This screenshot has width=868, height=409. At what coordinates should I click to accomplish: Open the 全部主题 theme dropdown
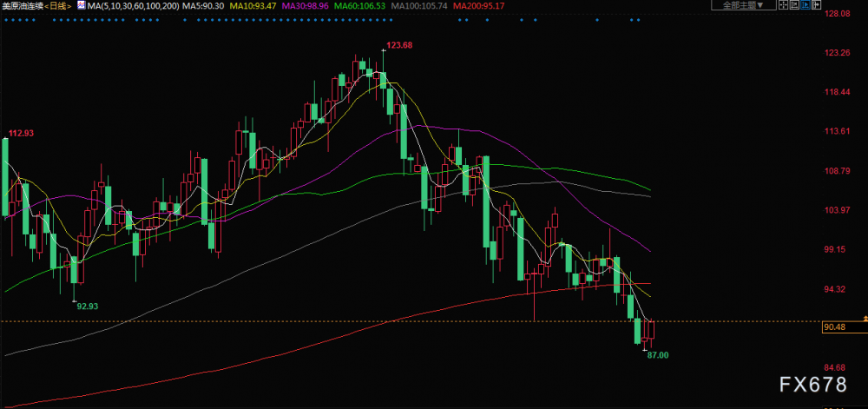tap(744, 5)
